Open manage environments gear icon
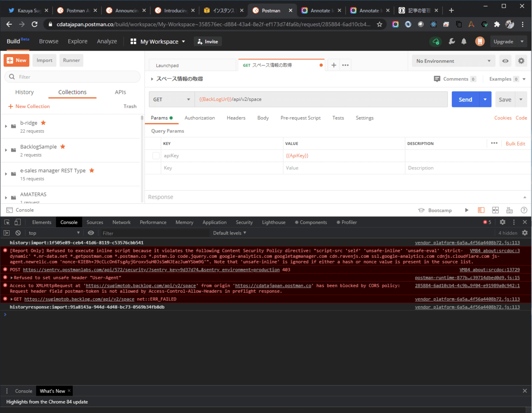This screenshot has height=413, width=532. 521,61
